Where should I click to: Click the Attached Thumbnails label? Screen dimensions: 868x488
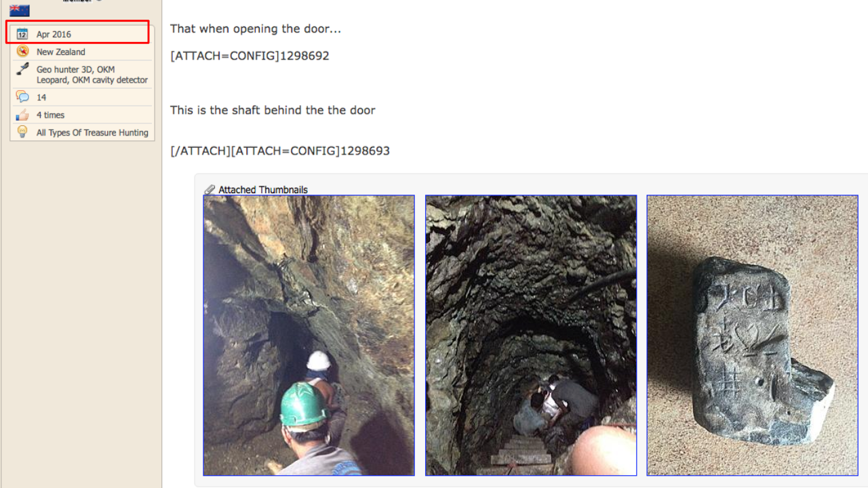coord(263,190)
